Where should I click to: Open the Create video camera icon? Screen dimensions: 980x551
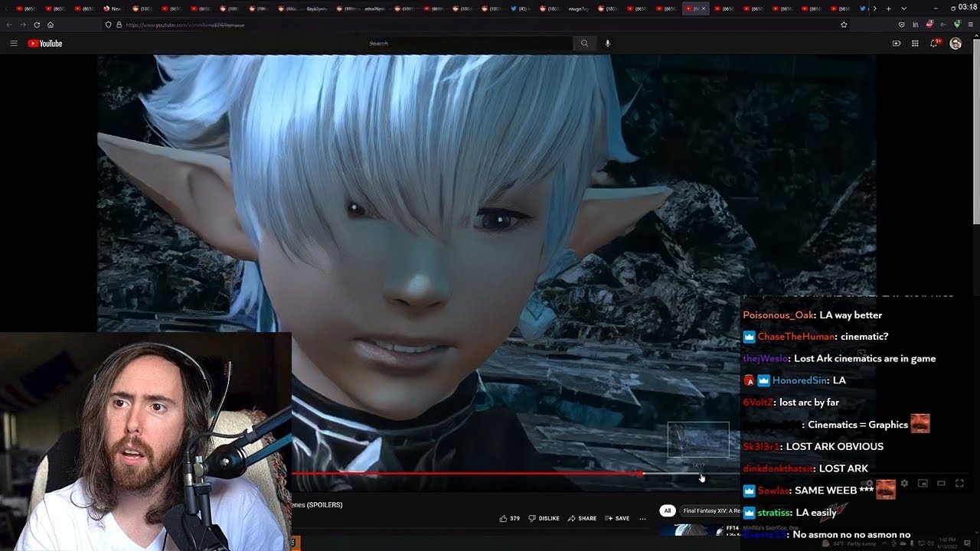897,44
